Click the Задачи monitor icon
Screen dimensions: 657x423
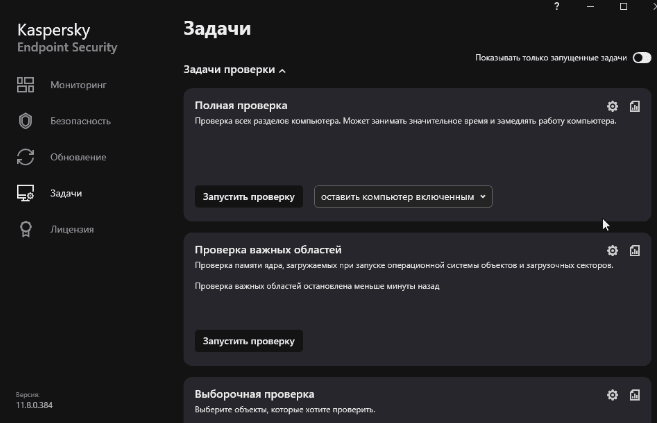[x=26, y=193]
